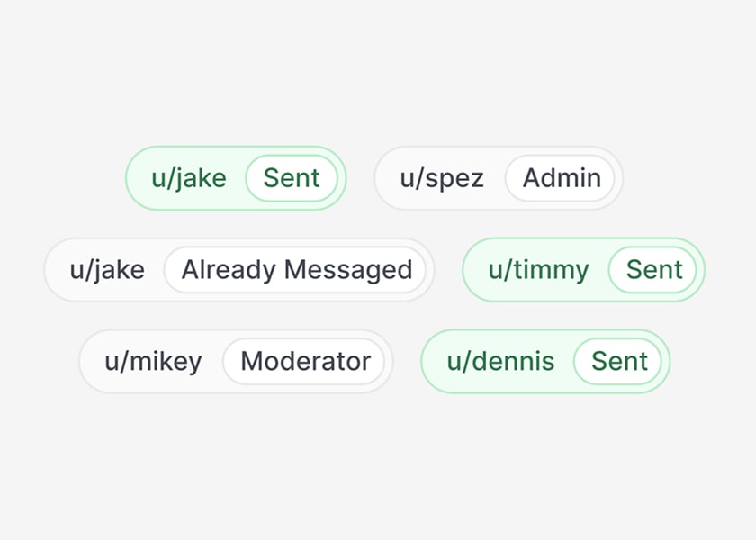Open the u/dennis username link
The height and width of the screenshot is (540, 756).
pyautogui.click(x=500, y=361)
